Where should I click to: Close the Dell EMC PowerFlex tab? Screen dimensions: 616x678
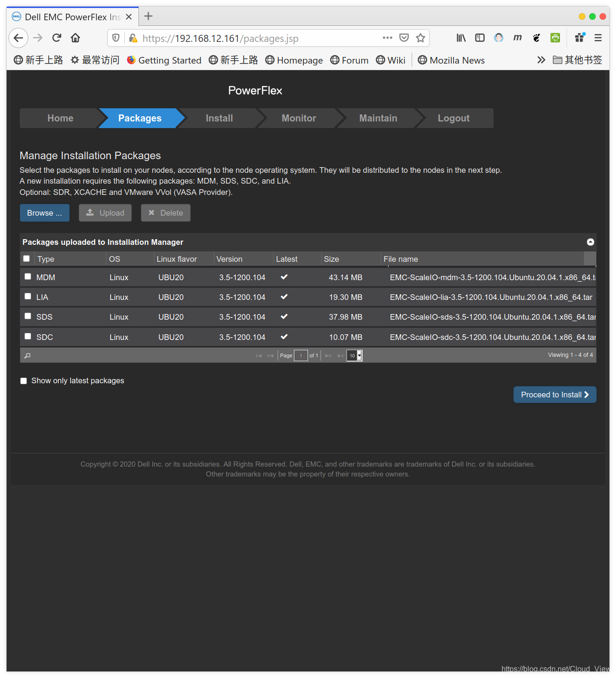click(129, 16)
